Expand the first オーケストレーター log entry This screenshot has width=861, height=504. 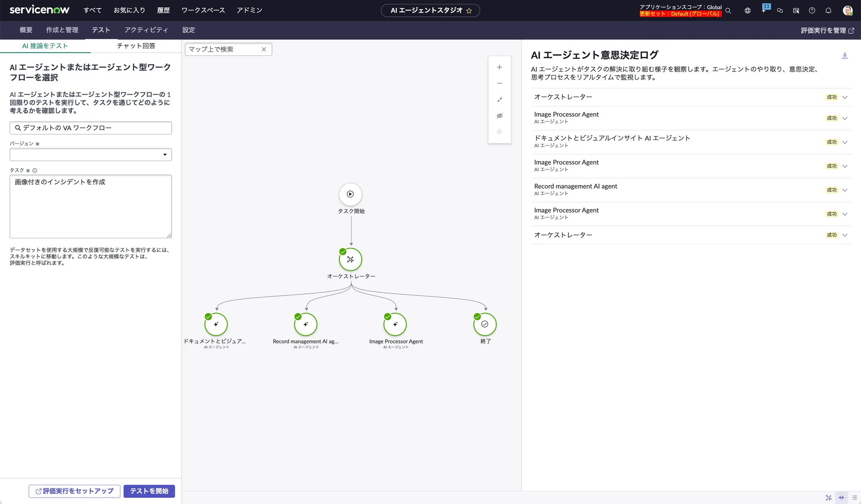coord(845,97)
